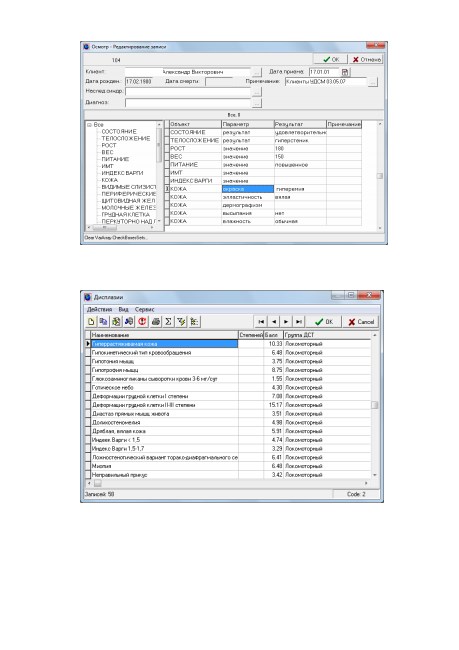Click the OK button in the Дисплазии window
Screen dimensions: 459x650
click(x=324, y=322)
